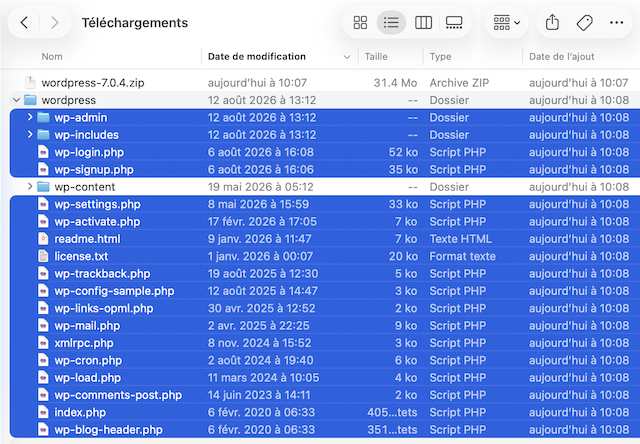Click the license.txt file icon
Screen dimensions: 640x444
(x=43, y=256)
